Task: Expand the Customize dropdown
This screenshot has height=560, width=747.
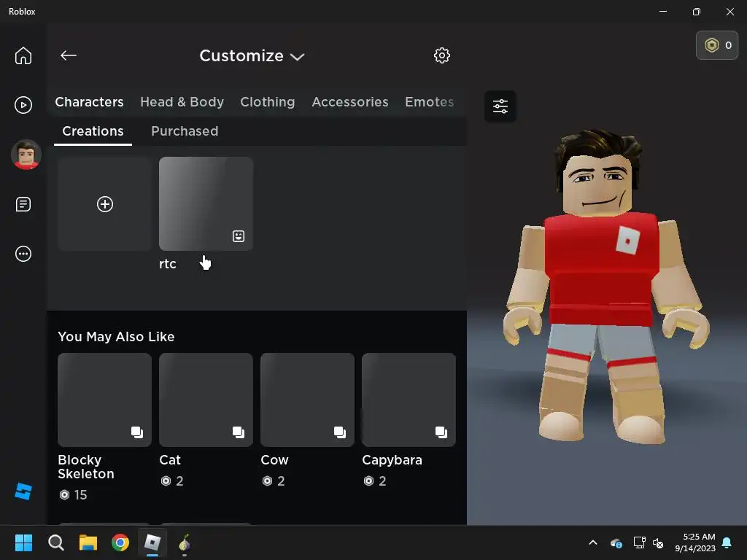Action: click(252, 55)
